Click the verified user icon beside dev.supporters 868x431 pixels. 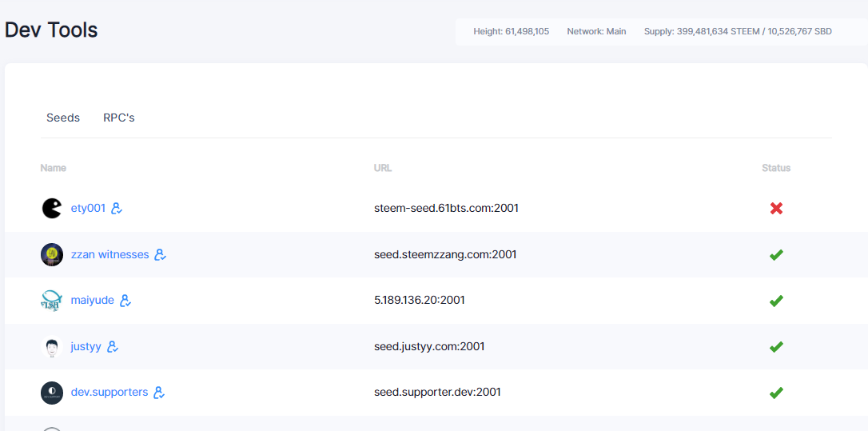[159, 393]
